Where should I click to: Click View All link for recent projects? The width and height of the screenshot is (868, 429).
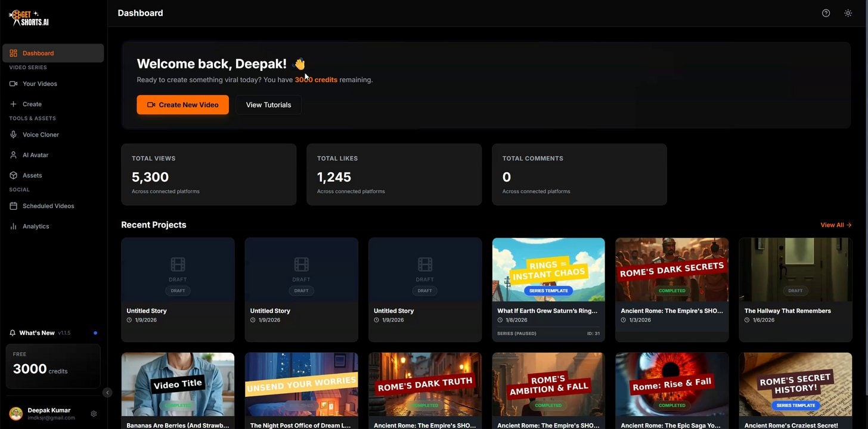pos(836,225)
